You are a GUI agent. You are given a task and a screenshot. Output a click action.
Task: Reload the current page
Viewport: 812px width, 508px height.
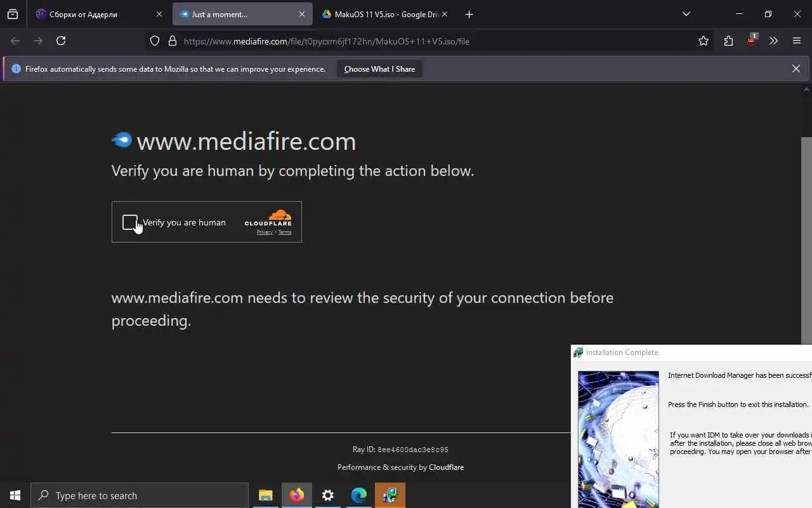(61, 41)
